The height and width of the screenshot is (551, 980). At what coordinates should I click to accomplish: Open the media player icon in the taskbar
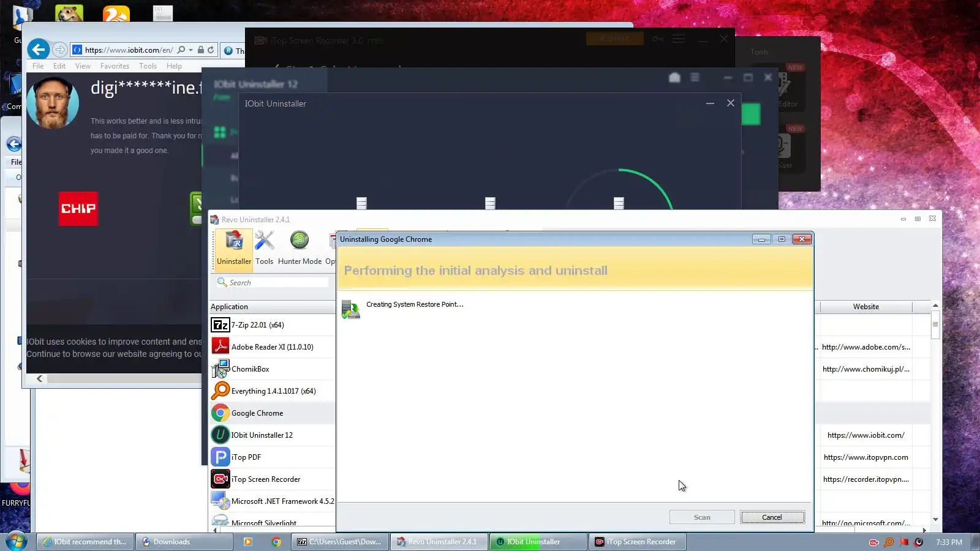(x=248, y=542)
